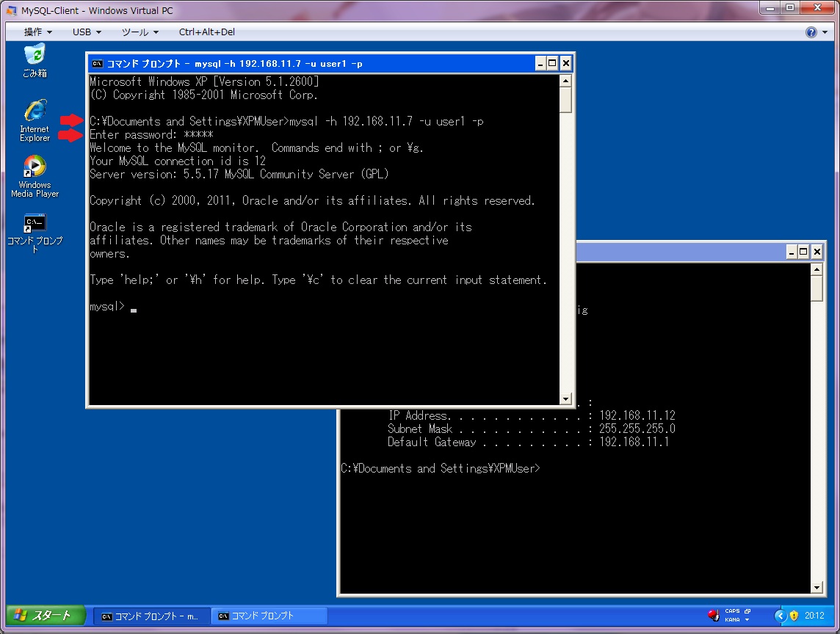Select the Internet Explorer desktop icon
840x634 pixels.
click(35, 120)
